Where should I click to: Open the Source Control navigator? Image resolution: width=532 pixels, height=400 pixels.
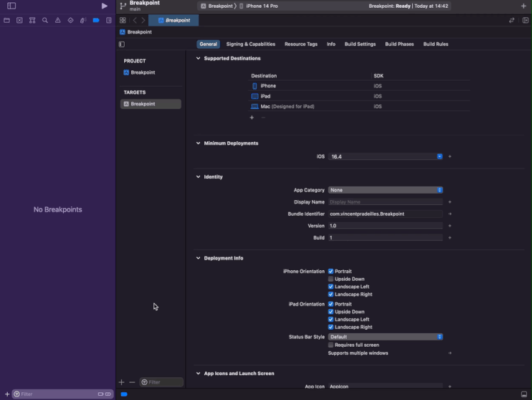pos(20,21)
